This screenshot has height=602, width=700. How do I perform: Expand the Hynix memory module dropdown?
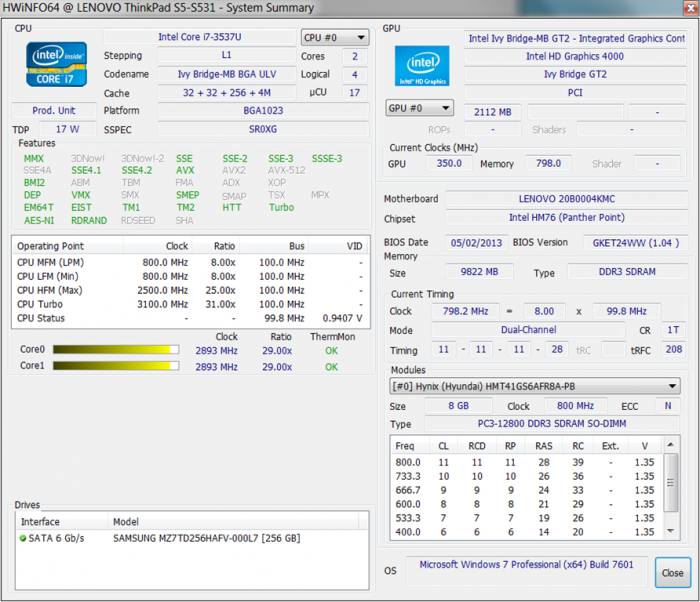(534, 386)
